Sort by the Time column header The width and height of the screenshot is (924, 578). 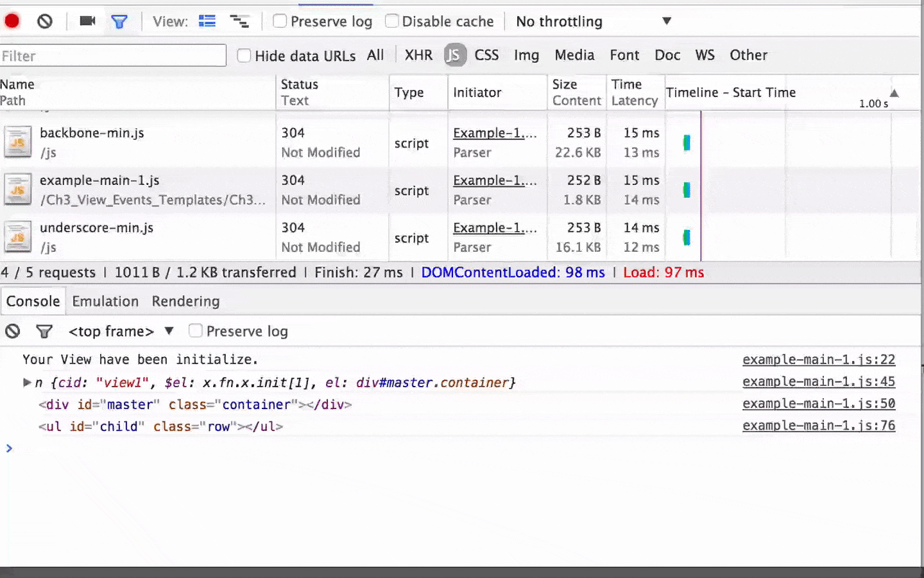click(635, 92)
